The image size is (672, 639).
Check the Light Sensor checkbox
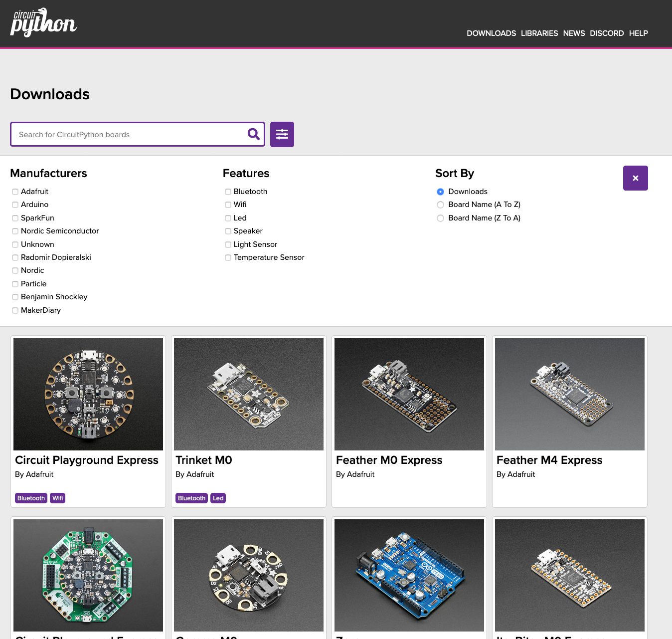tap(228, 244)
